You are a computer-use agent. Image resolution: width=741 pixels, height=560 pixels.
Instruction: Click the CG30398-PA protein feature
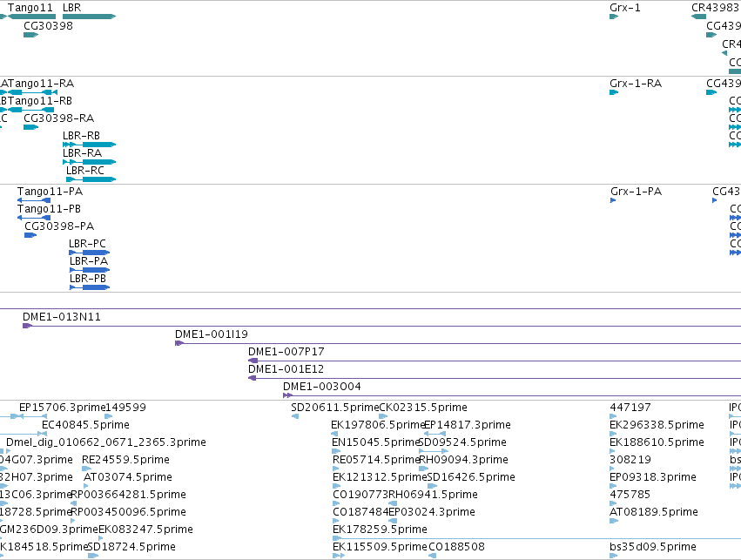coord(30,235)
